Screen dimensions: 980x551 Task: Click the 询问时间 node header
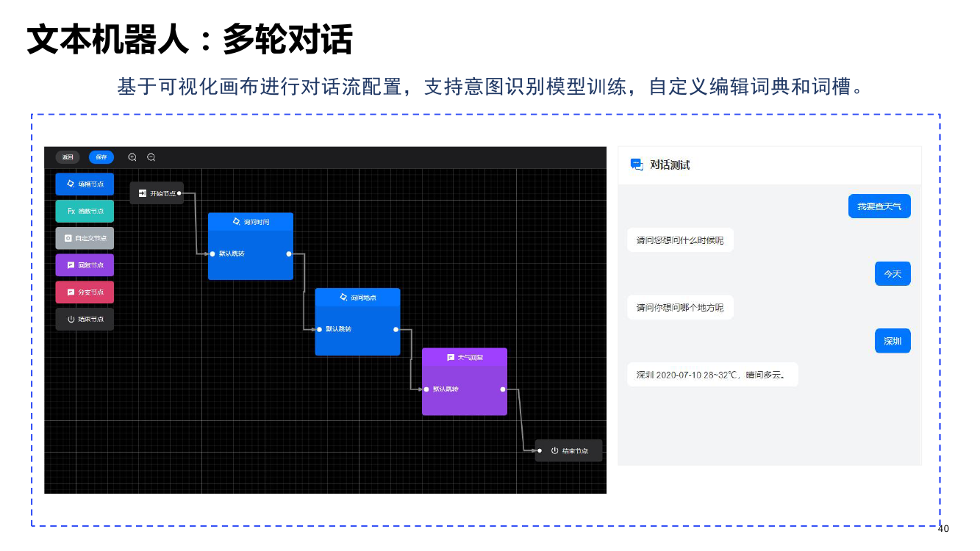pos(251,221)
